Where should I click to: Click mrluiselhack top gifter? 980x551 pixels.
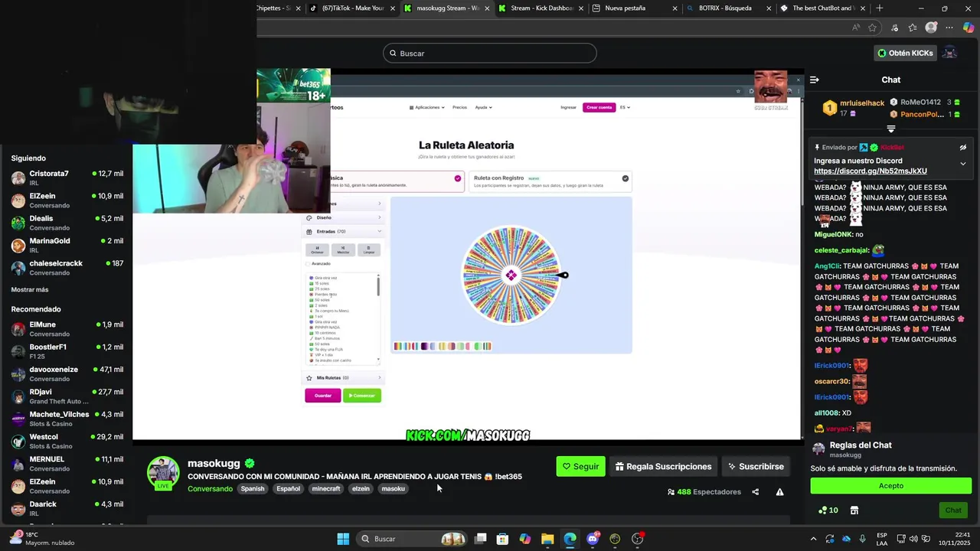tap(862, 103)
